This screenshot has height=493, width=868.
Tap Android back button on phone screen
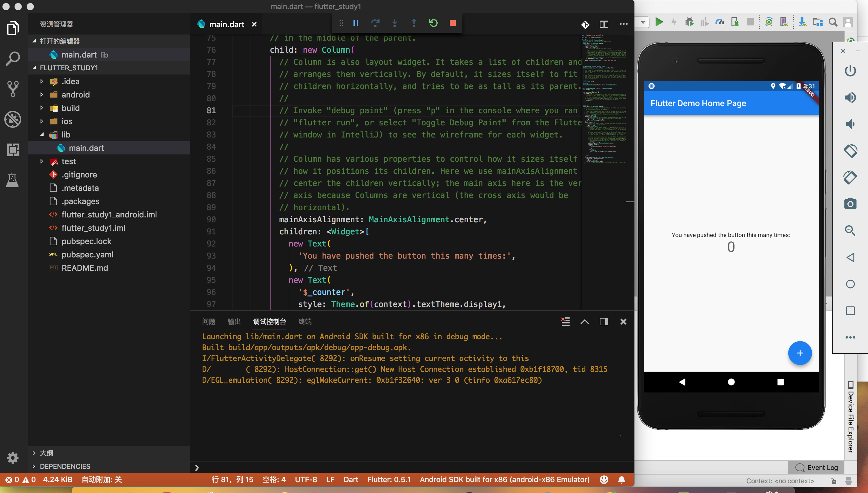[x=682, y=382]
